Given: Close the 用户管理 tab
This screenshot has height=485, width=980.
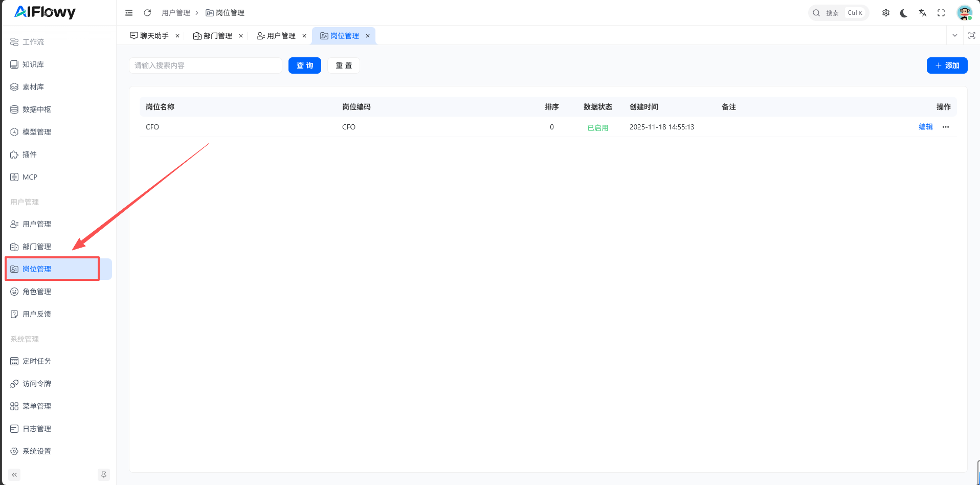Looking at the screenshot, I should click(304, 36).
